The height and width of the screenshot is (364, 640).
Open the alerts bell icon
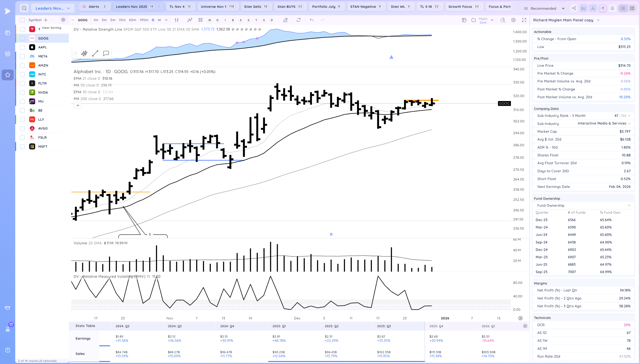coord(612,8)
